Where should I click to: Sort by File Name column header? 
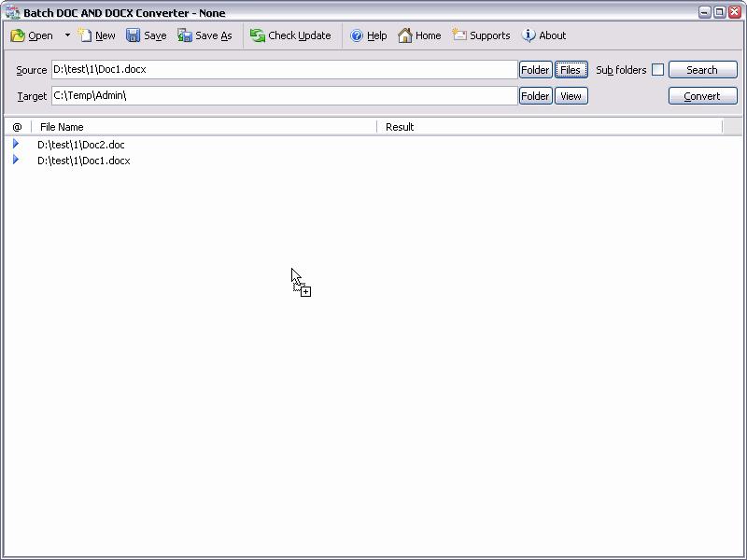204,127
